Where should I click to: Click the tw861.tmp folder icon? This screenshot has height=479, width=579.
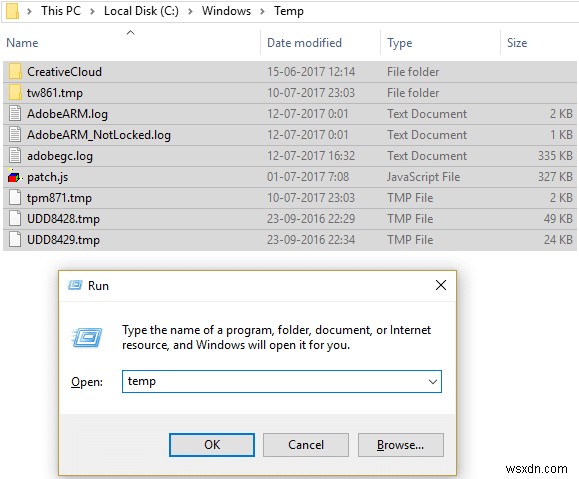[x=15, y=93]
